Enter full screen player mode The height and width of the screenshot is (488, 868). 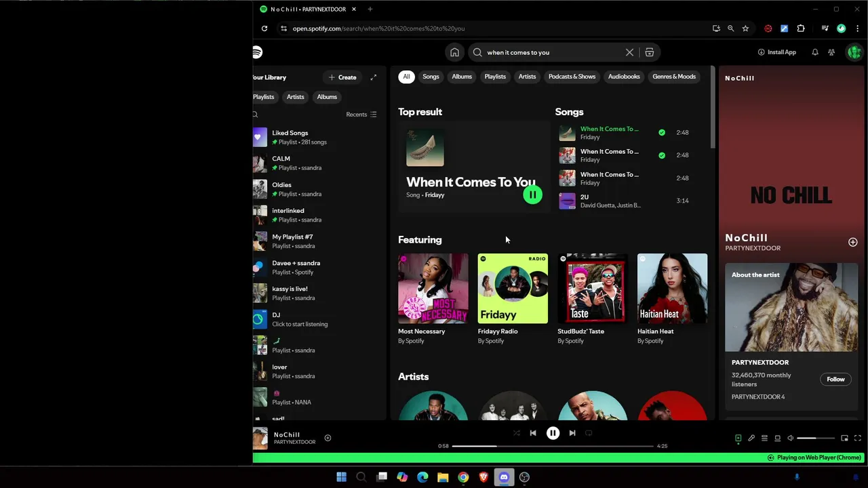tap(858, 439)
